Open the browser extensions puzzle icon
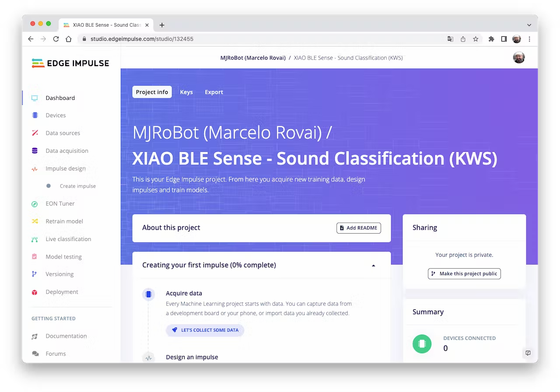560x392 pixels. (491, 39)
